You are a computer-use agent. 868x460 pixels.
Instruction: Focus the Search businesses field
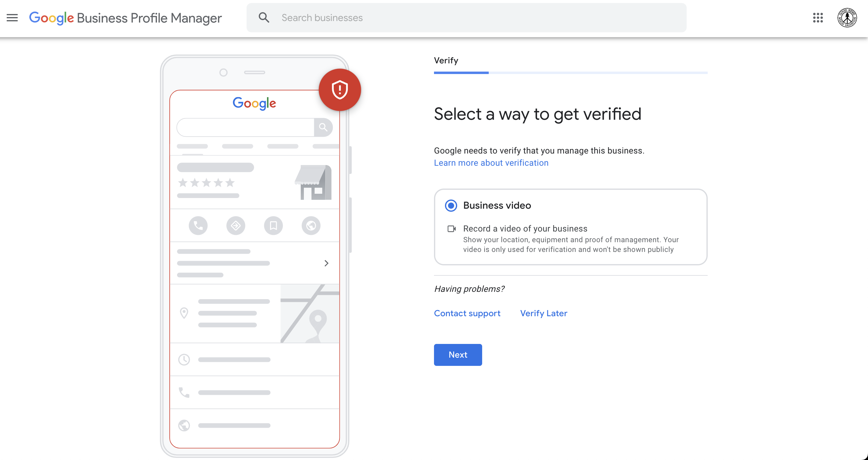click(x=466, y=17)
